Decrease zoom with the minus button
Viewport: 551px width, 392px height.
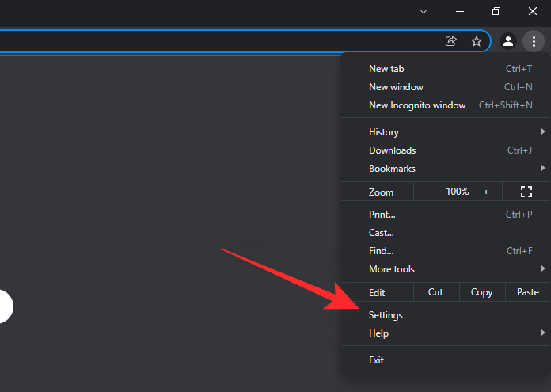click(428, 192)
